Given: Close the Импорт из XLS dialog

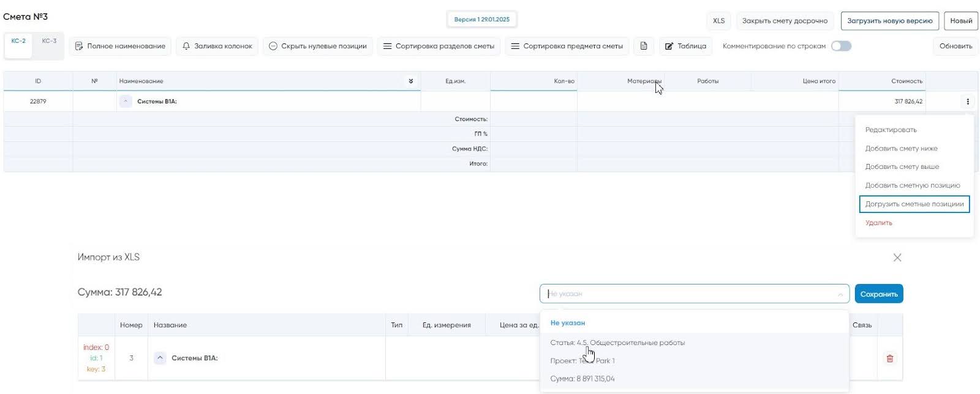Looking at the screenshot, I should 897,258.
